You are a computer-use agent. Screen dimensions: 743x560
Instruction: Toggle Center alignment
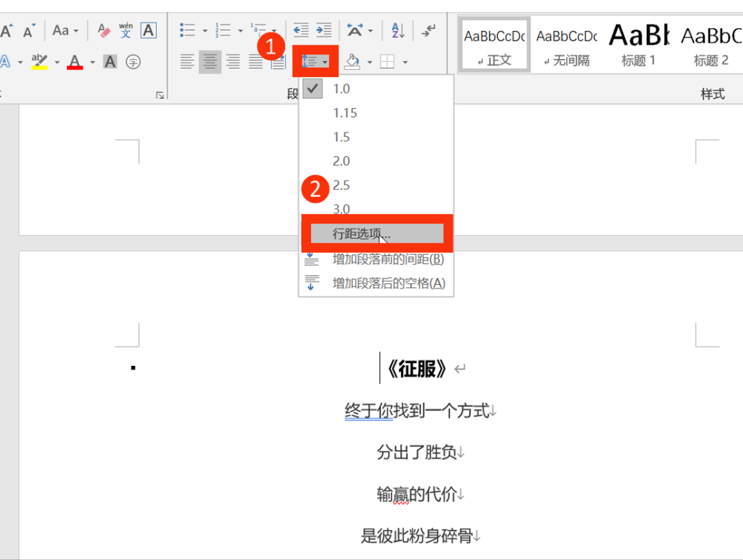[x=210, y=62]
